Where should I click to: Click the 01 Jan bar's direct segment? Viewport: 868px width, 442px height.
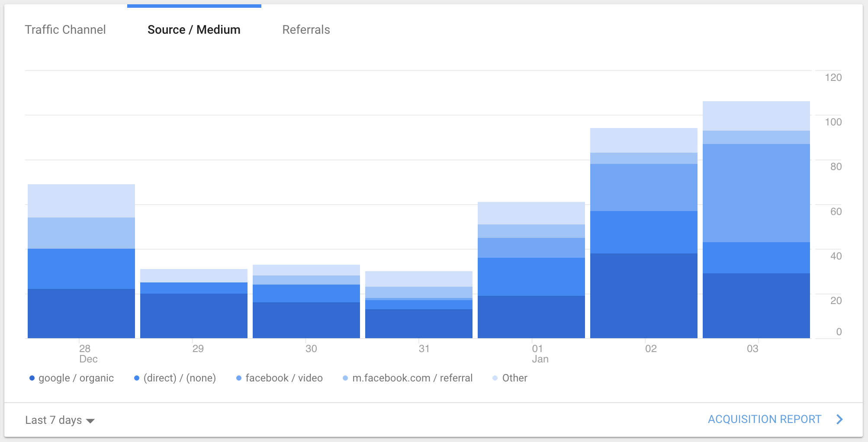(x=531, y=277)
